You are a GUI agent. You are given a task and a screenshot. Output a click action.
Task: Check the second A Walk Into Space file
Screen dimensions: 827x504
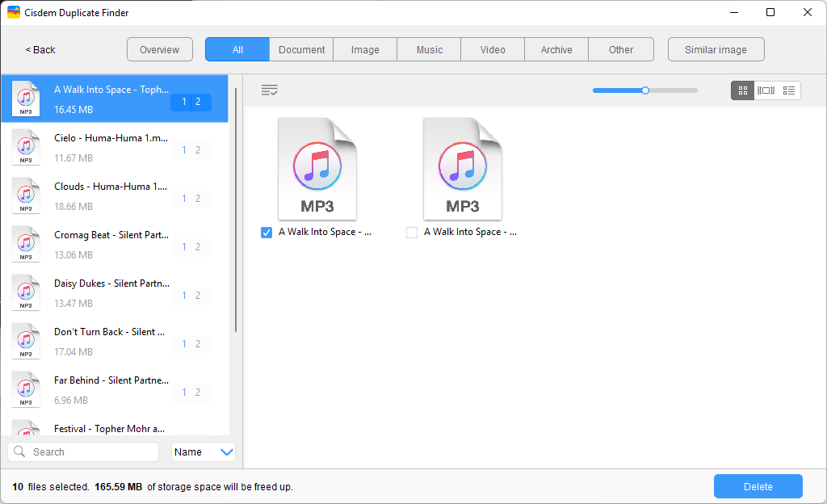coord(412,233)
